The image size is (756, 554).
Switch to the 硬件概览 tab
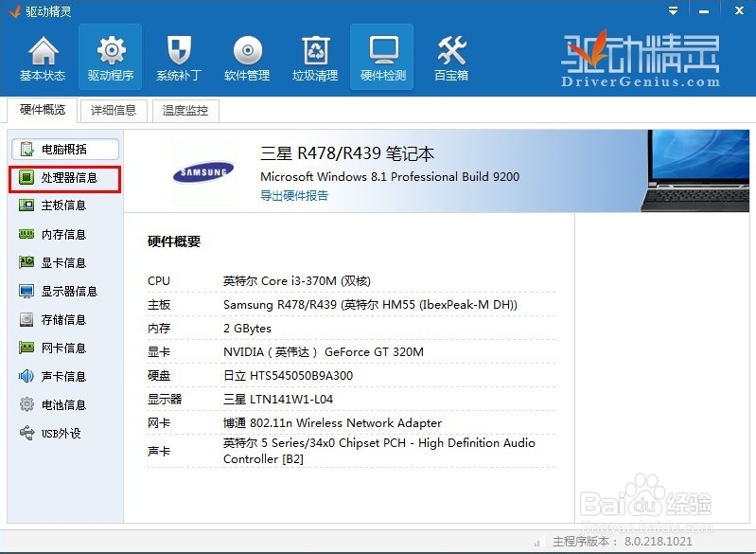coord(43,110)
